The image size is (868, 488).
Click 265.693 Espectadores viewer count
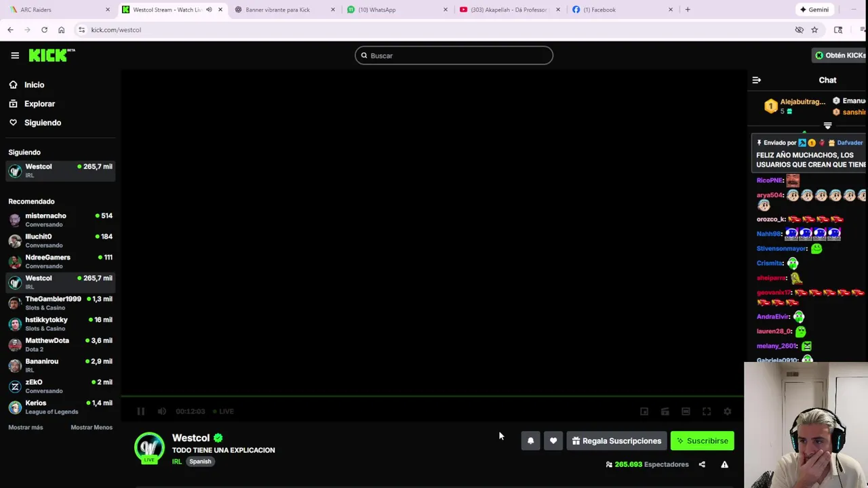[x=647, y=464]
